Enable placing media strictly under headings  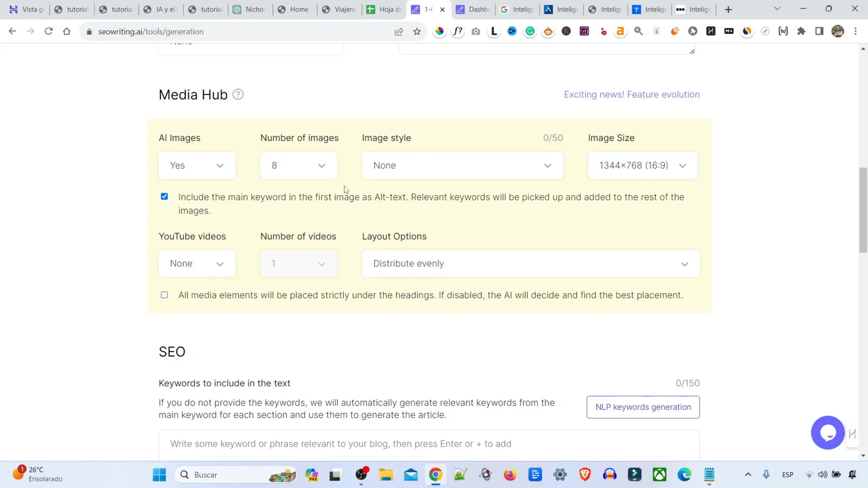(x=164, y=294)
